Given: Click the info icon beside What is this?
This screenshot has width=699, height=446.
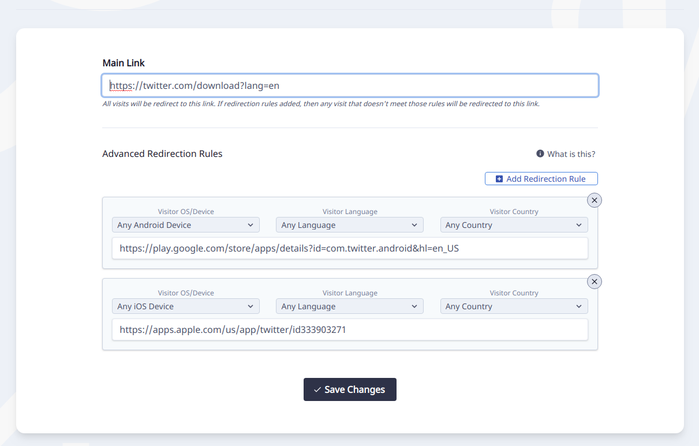Looking at the screenshot, I should pyautogui.click(x=540, y=153).
